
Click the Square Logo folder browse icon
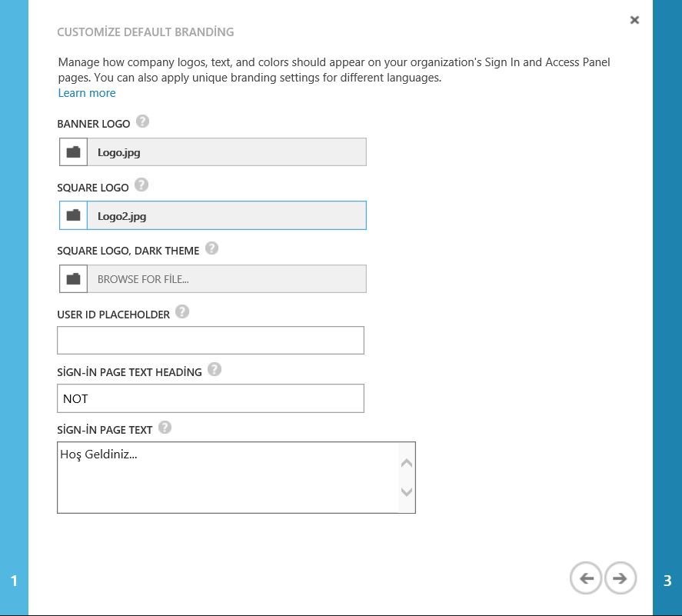click(73, 215)
